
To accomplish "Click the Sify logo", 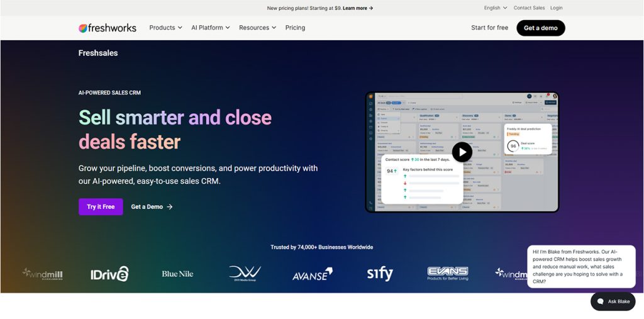I will point(380,273).
